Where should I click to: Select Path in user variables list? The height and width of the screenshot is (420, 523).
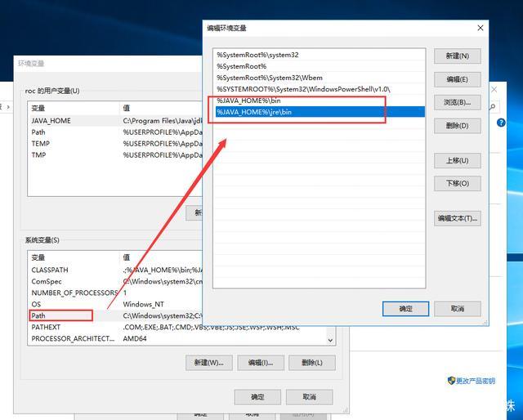115,132
